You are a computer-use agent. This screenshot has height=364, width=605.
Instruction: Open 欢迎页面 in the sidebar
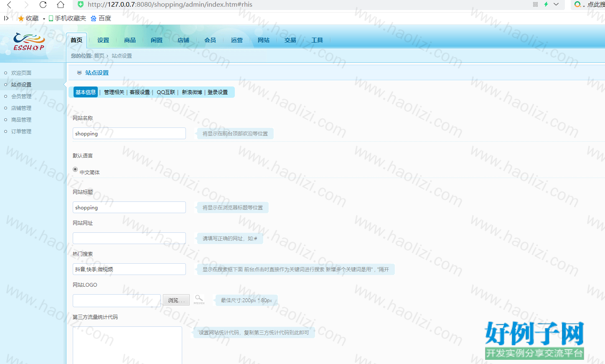21,73
